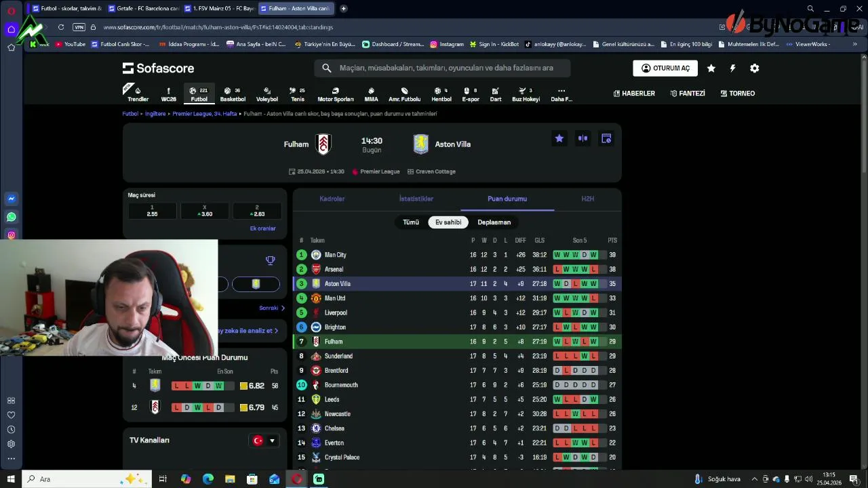Click the OTURUM AÇ login button
Image resolution: width=868 pixels, height=488 pixels.
[x=665, y=68]
